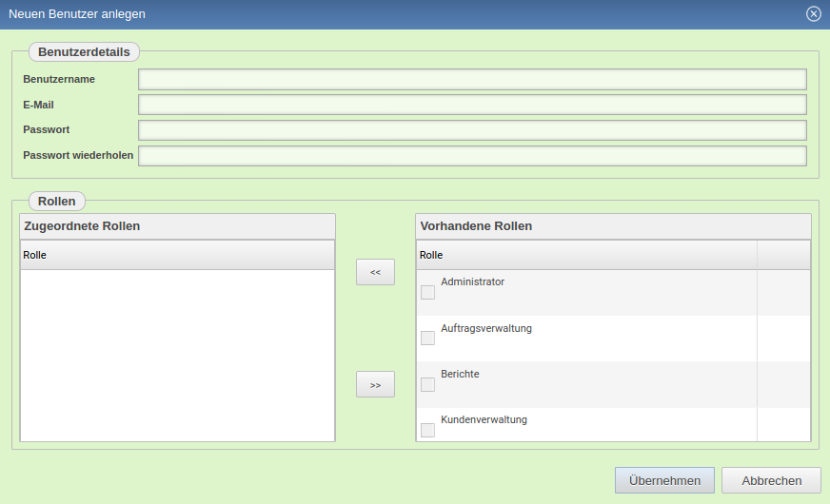
Task: Click the empty Zugeordnete Rollen list area
Action: pyautogui.click(x=177, y=356)
